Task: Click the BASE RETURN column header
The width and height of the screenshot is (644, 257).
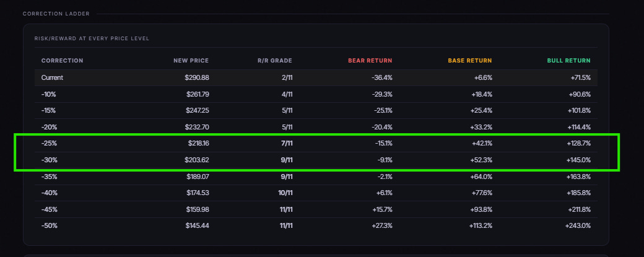Action: 470,61
